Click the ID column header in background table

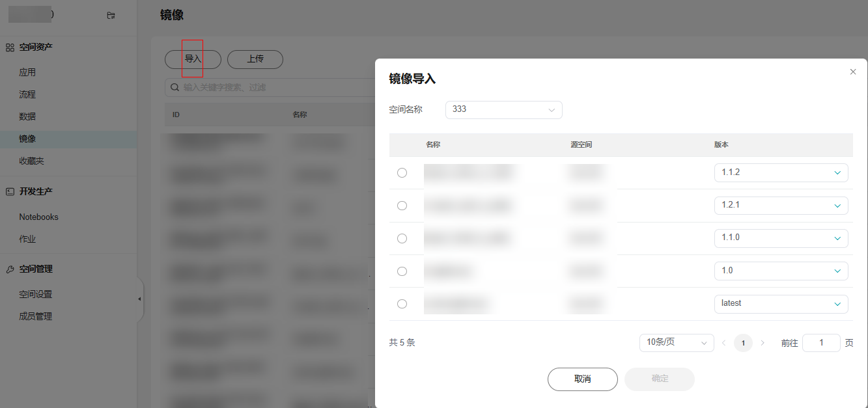176,115
